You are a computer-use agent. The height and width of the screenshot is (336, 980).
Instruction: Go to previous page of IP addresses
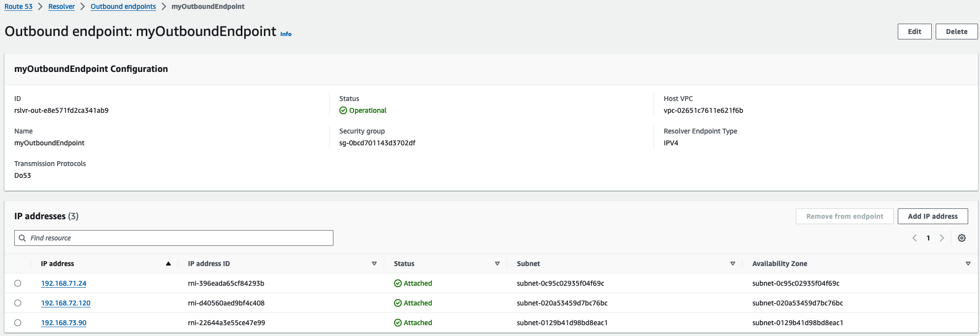(x=915, y=238)
